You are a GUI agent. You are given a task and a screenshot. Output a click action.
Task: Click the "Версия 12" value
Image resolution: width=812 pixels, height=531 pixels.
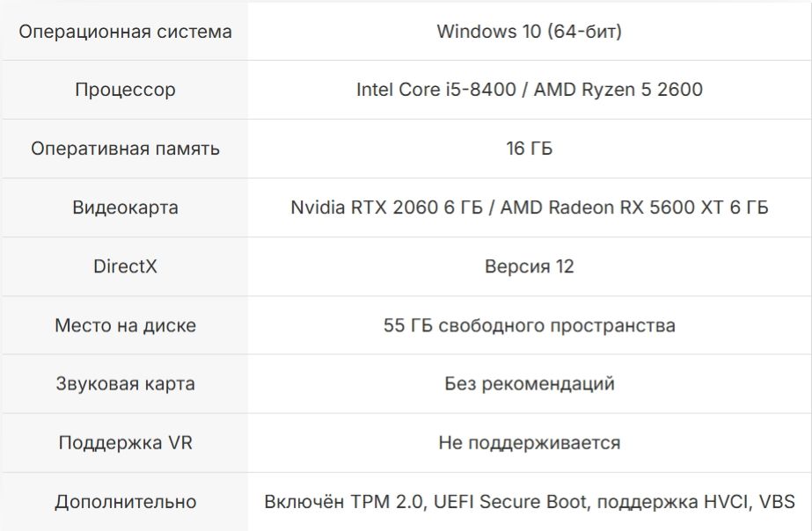pyautogui.click(x=529, y=266)
